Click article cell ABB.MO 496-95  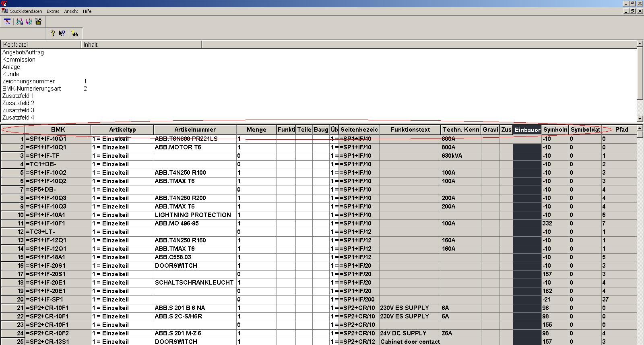pos(195,223)
